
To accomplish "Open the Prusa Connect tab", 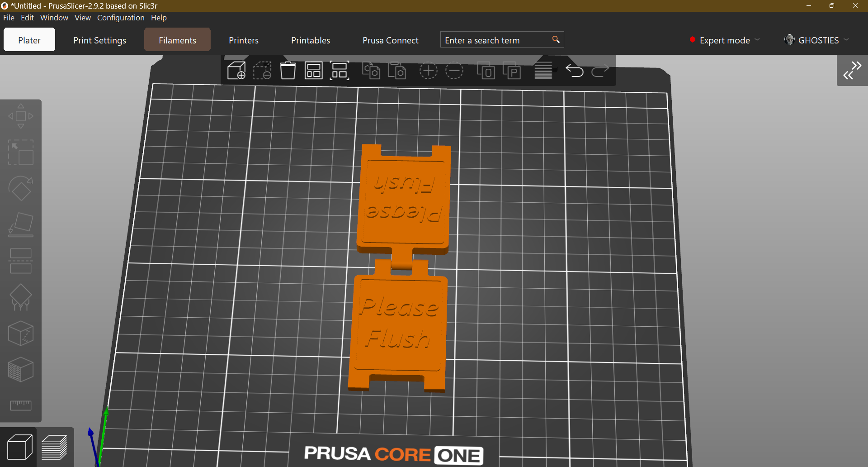I will click(x=391, y=40).
